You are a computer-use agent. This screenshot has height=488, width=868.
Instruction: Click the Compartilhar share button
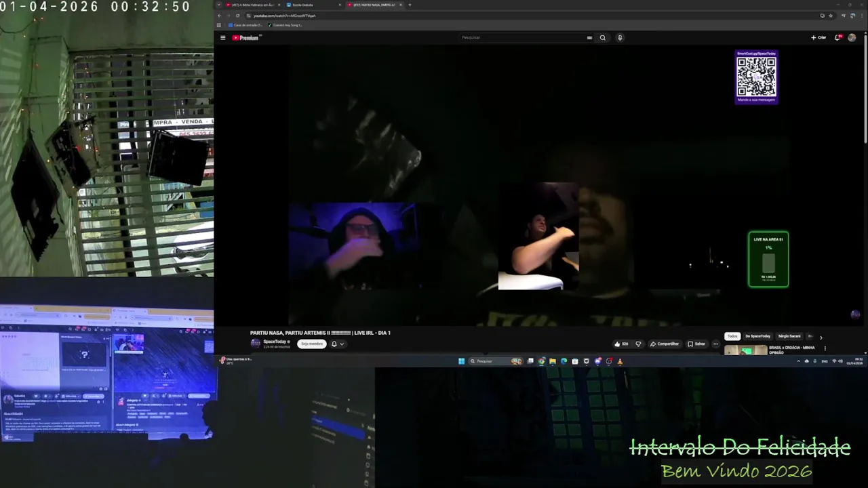(665, 344)
